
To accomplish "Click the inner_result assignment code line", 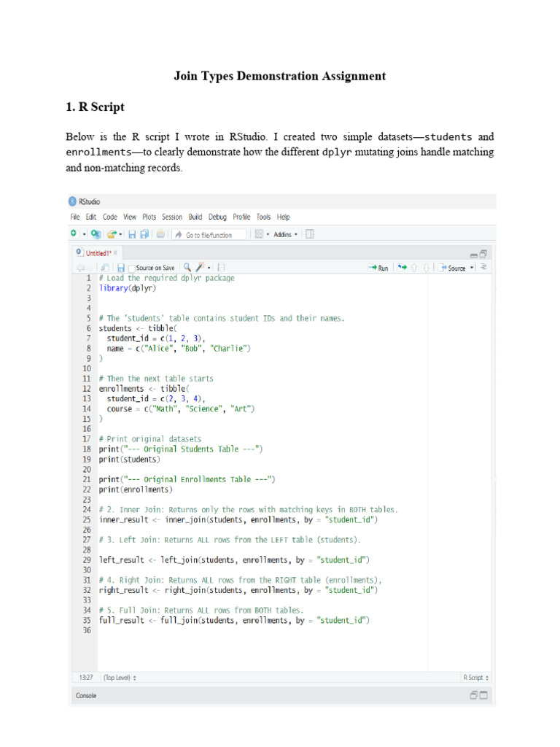I will click(x=238, y=519).
